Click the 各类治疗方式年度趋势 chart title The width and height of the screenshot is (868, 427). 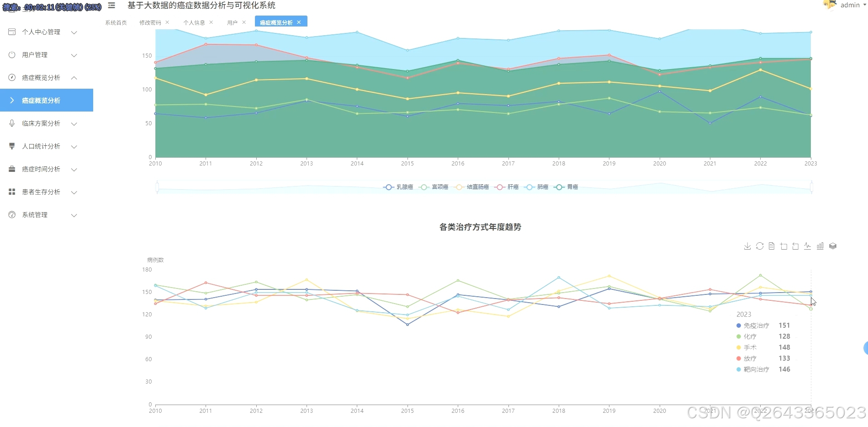pos(480,227)
